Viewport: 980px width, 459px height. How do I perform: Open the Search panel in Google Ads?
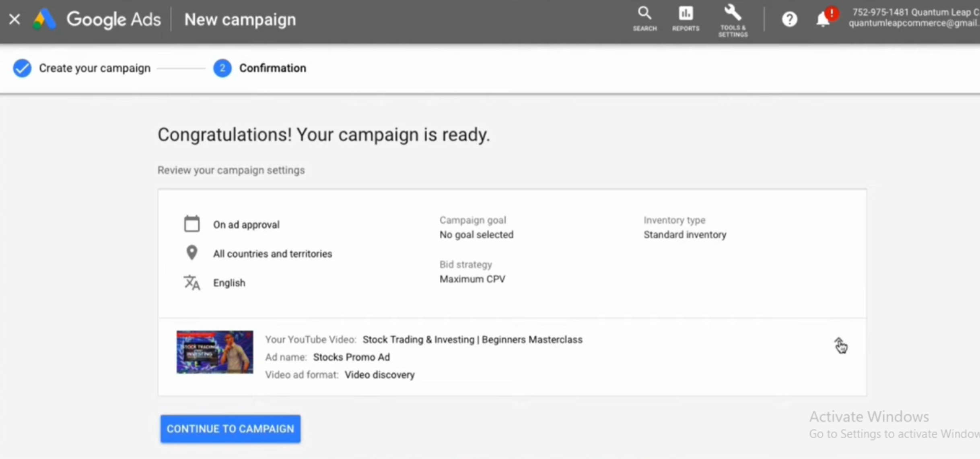pyautogui.click(x=644, y=18)
